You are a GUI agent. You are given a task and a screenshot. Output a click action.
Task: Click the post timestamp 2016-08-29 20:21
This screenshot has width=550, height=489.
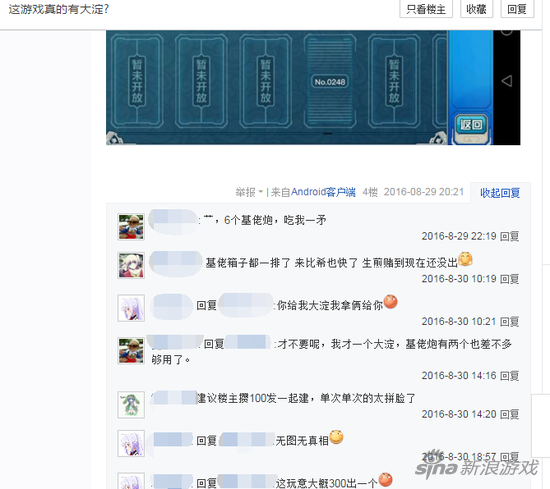[424, 192]
